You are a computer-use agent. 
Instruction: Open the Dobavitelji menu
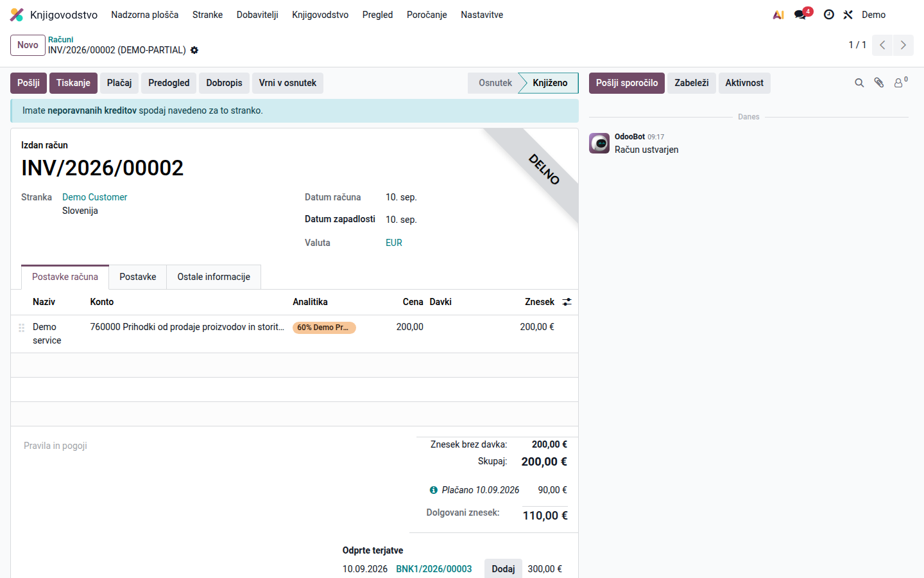coord(257,15)
